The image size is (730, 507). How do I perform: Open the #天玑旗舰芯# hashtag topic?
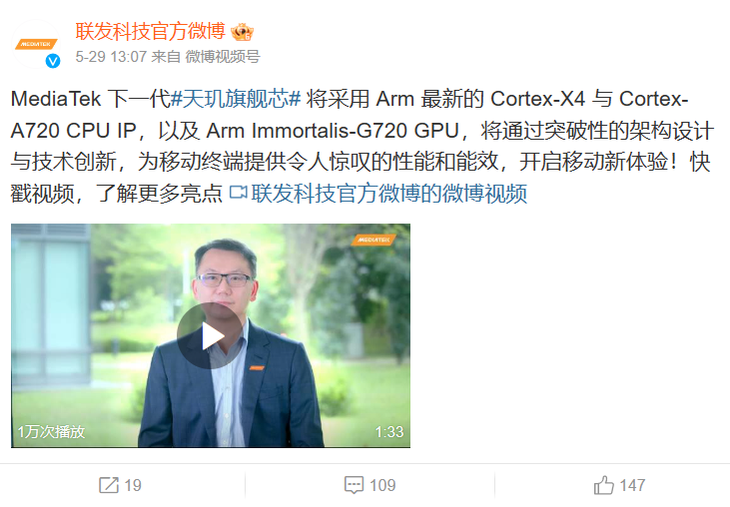pyautogui.click(x=236, y=99)
